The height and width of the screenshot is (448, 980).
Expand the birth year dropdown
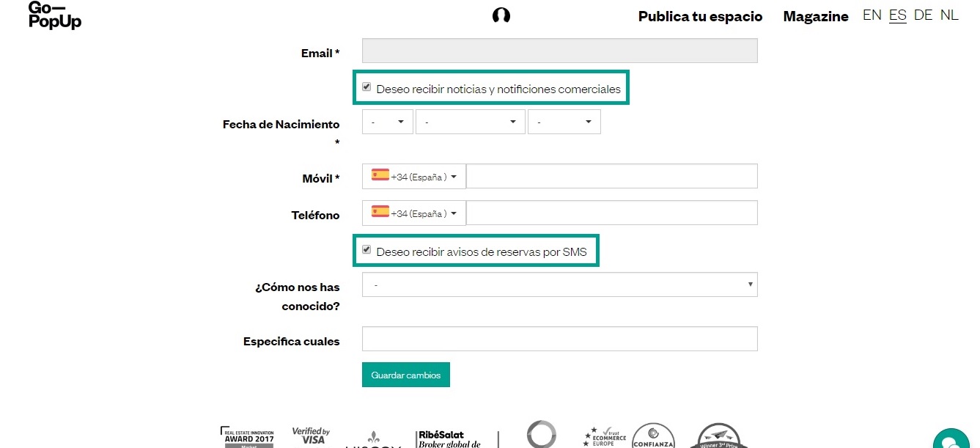click(564, 122)
